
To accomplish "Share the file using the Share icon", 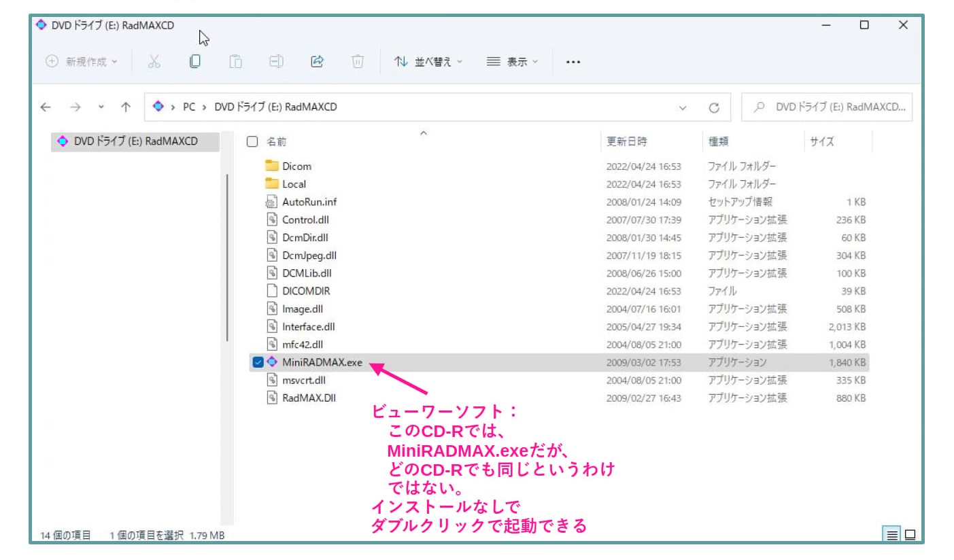I will pyautogui.click(x=317, y=61).
